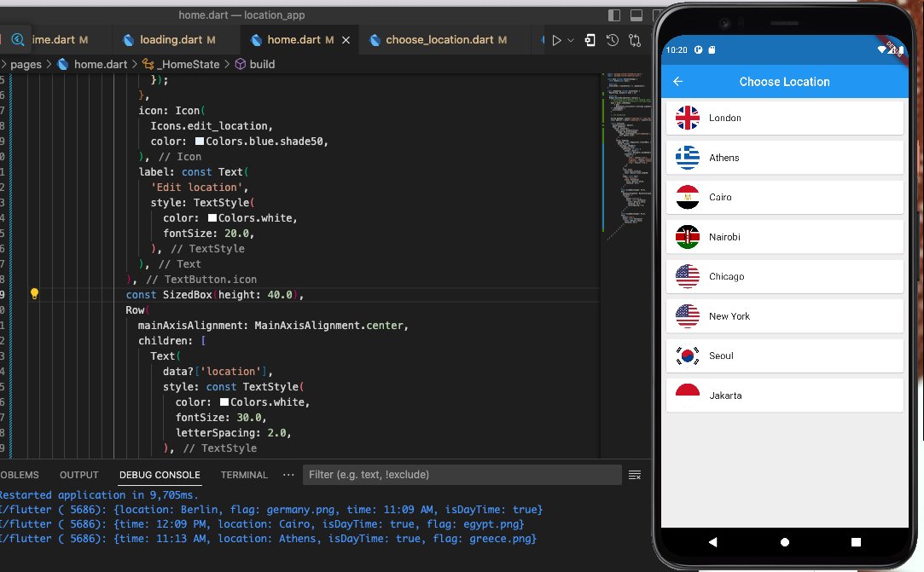
Task: Tap the Indonesia flag icon beside Jakarta
Action: pyautogui.click(x=687, y=396)
